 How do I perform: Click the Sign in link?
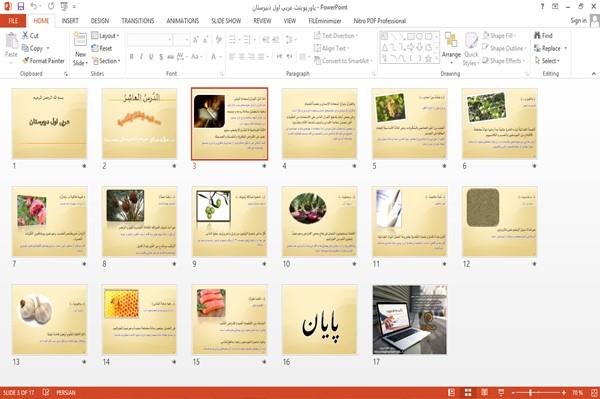(578, 21)
